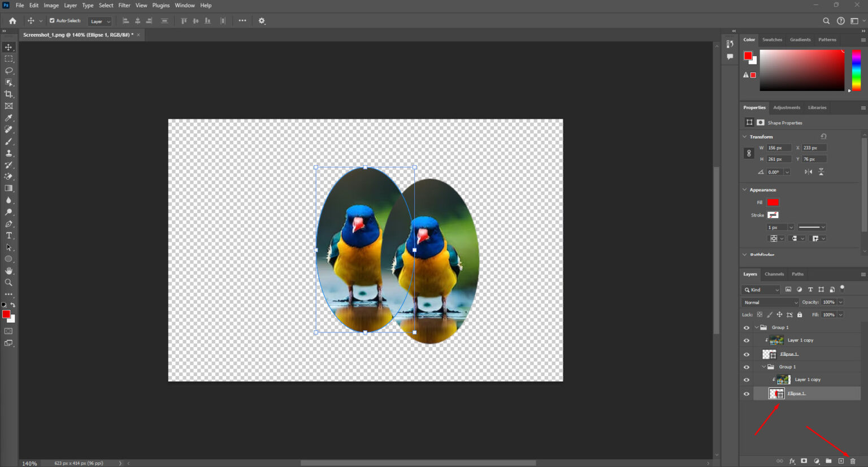Select the Lasso tool
This screenshot has width=868, height=467.
[8, 70]
